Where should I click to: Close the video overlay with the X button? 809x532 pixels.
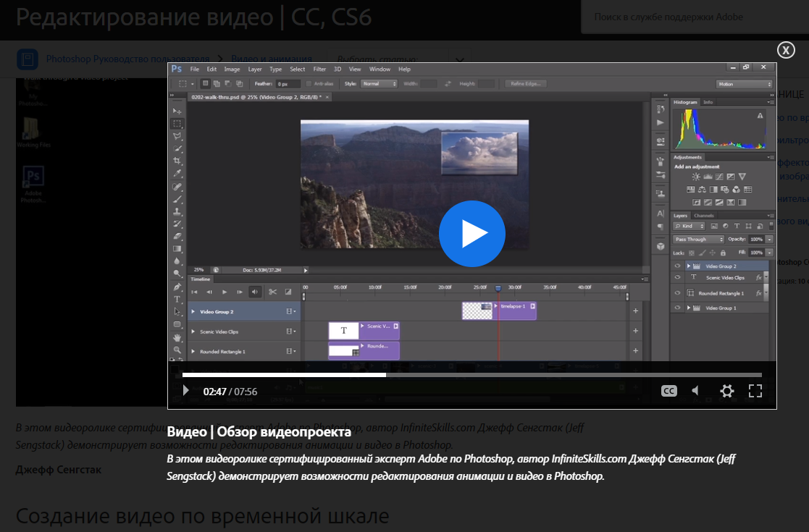tap(786, 50)
